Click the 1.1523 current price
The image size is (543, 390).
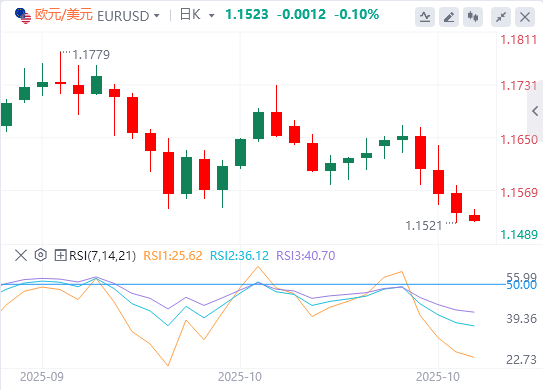click(247, 15)
